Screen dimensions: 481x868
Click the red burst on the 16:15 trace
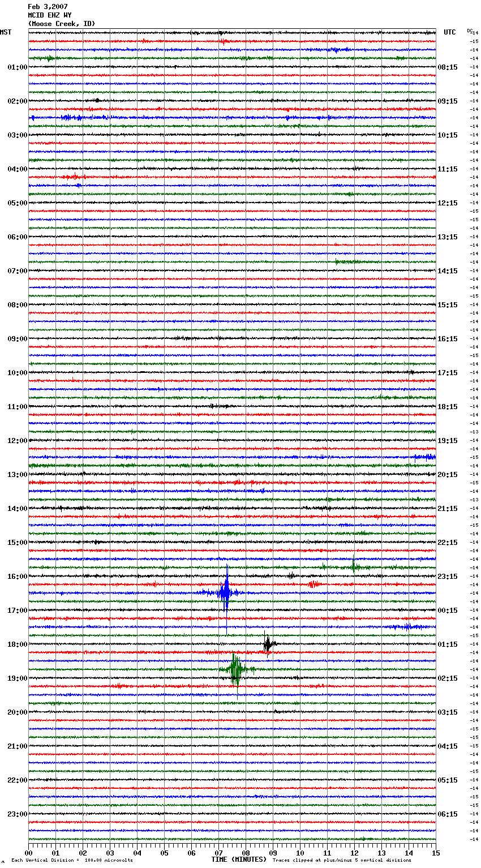(x=313, y=584)
